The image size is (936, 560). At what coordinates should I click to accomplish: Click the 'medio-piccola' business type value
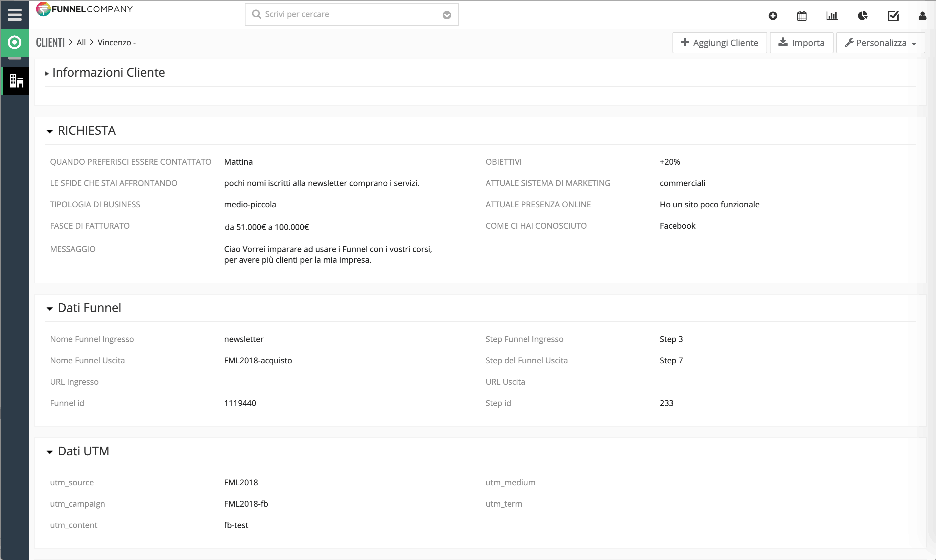(x=250, y=205)
